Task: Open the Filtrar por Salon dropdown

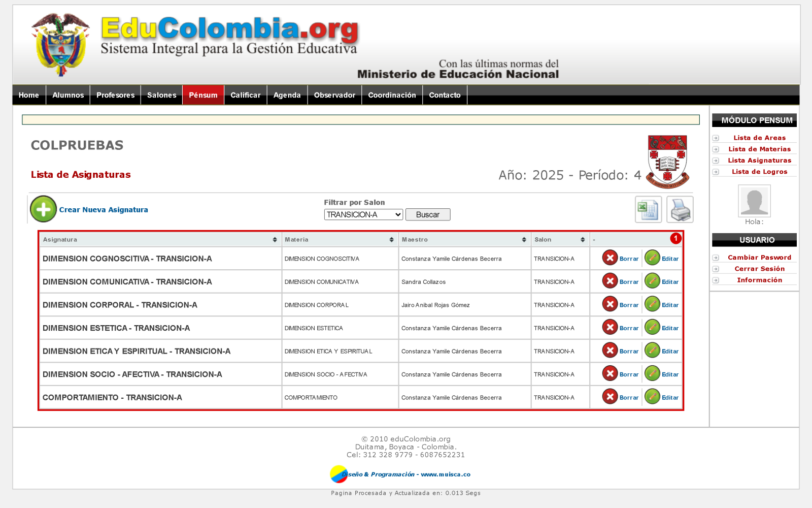Action: point(363,214)
